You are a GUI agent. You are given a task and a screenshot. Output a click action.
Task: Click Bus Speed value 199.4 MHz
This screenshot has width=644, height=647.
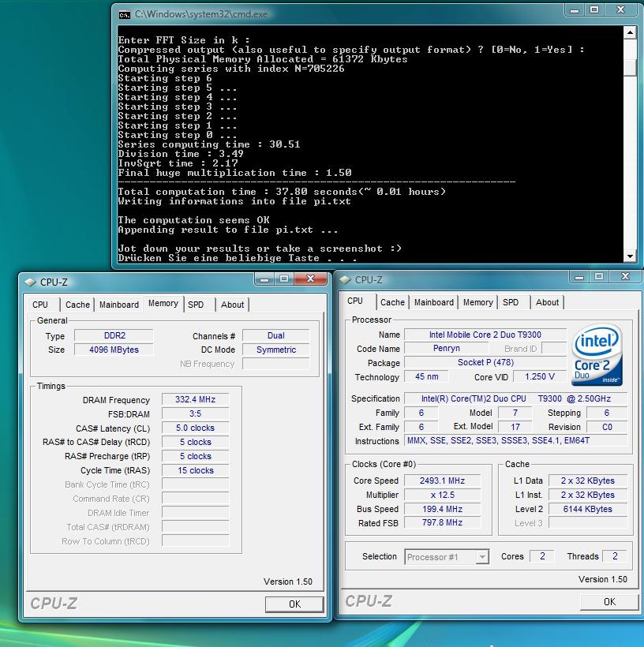point(442,509)
